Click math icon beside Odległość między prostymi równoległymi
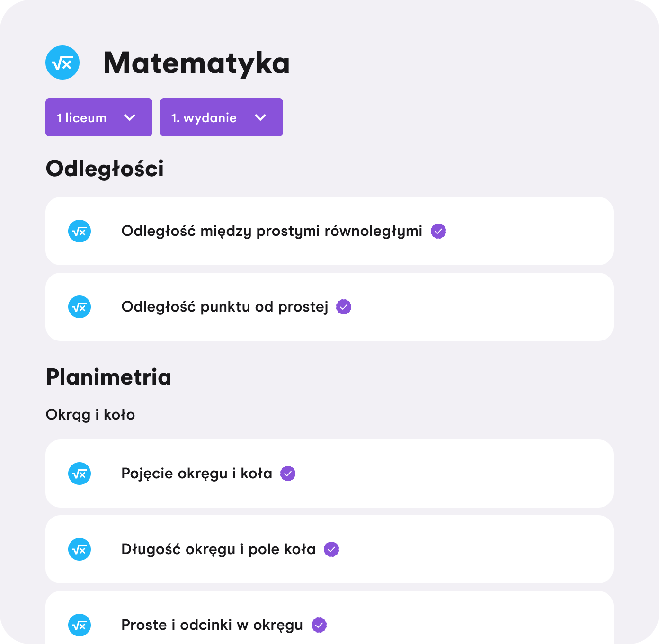 tap(80, 231)
